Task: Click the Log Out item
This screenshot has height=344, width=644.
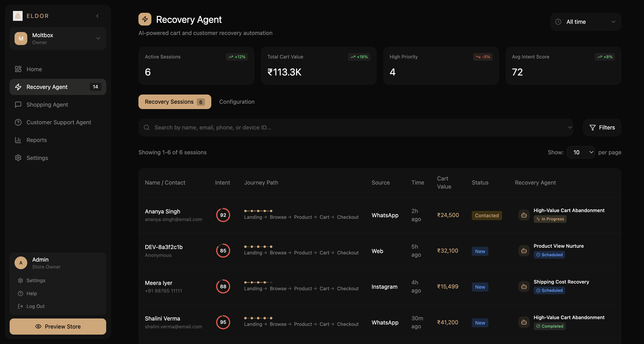Action: 35,306
